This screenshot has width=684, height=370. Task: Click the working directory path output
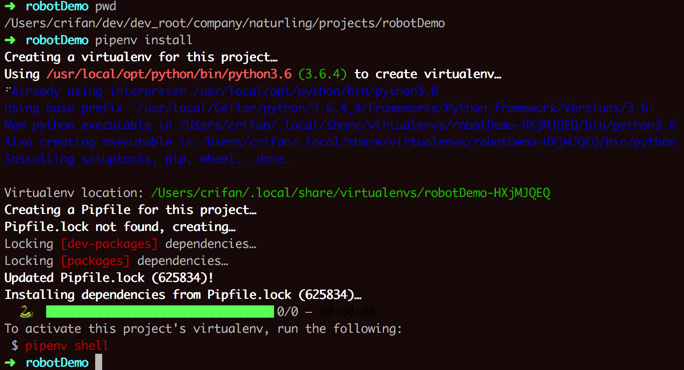[x=225, y=23]
